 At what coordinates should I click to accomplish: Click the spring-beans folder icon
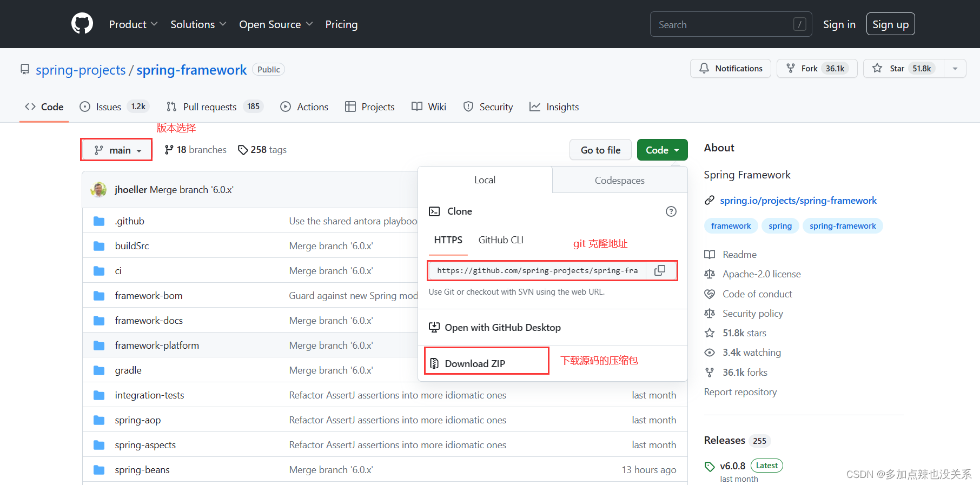pos(99,470)
